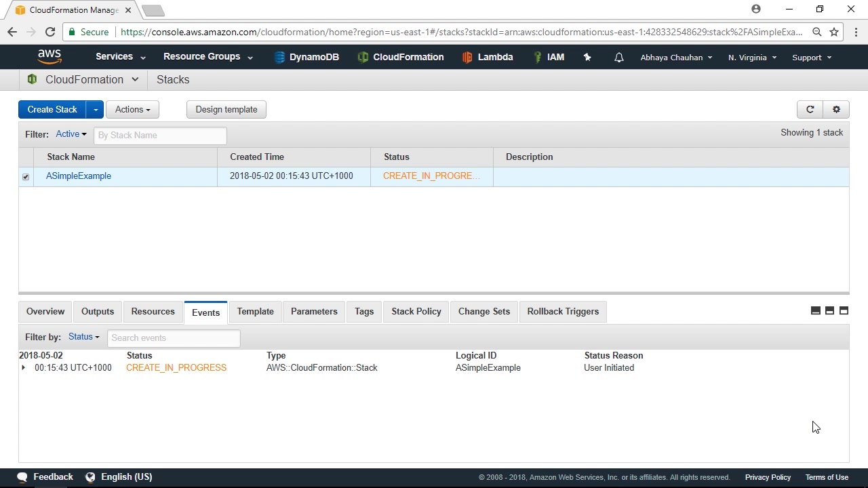Switch to the Change Sets tab
The image size is (868, 488).
(484, 311)
